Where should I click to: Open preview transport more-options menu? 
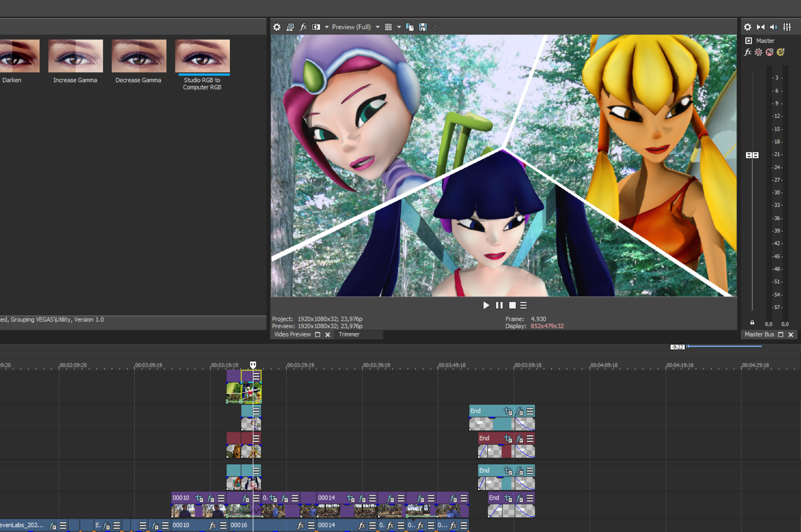point(523,306)
